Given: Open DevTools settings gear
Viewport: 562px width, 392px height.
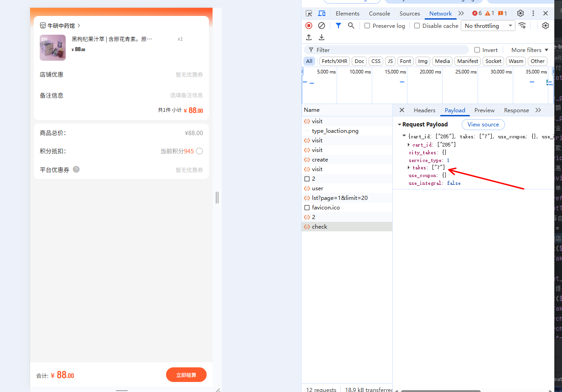Looking at the screenshot, I should 520,13.
